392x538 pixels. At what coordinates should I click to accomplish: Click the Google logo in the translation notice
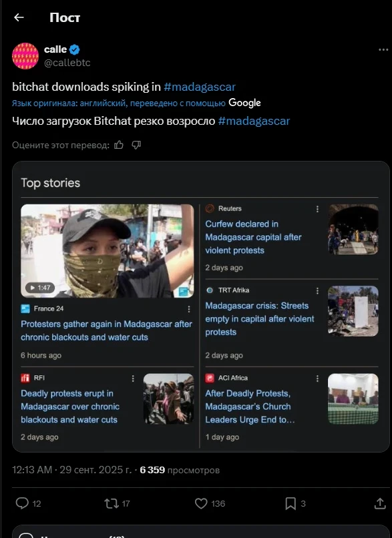245,102
